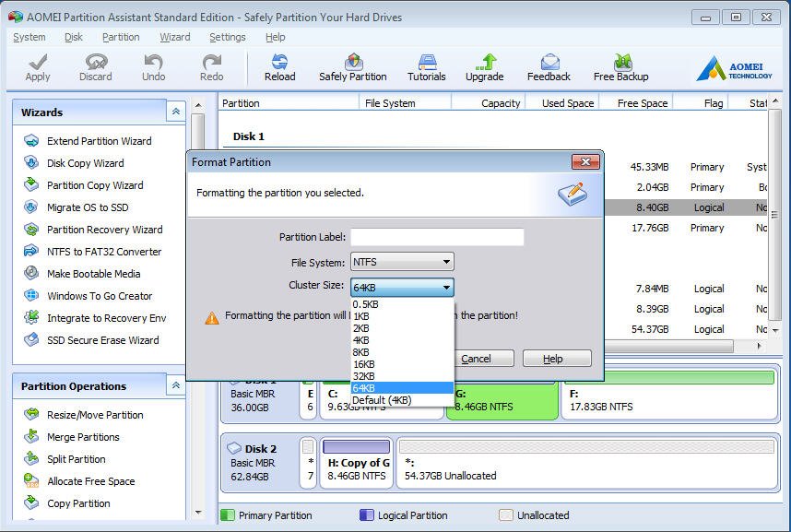Collapse the Wizards panel
The image size is (791, 532).
point(176,112)
